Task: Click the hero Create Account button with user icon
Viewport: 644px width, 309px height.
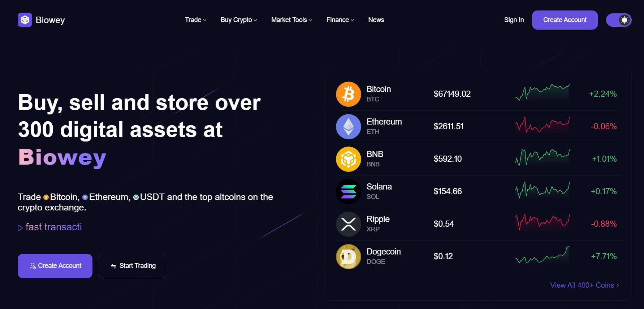Action: (55, 266)
